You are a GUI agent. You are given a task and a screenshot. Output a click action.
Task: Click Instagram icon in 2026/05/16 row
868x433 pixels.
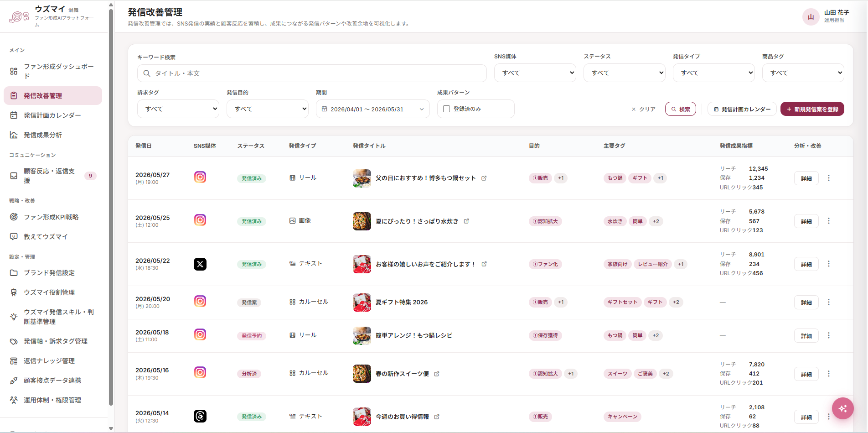(x=200, y=372)
